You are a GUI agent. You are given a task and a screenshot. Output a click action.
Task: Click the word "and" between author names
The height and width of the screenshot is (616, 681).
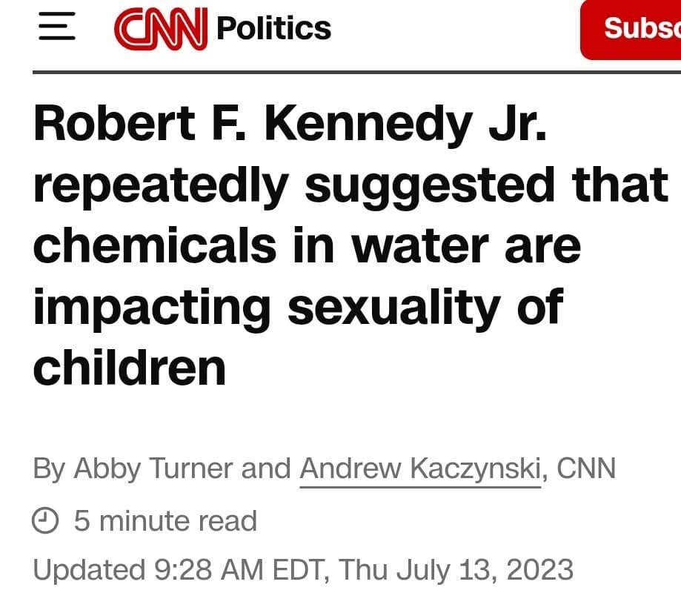[266, 468]
